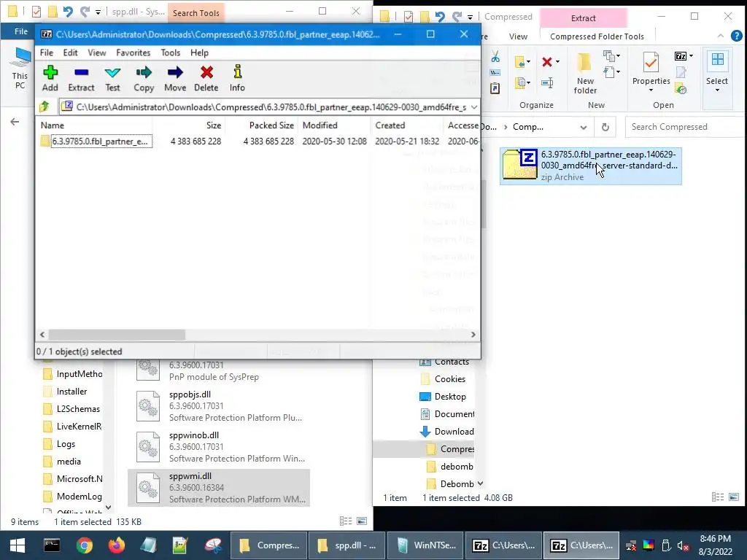Select the zip archive file in Compressed folder

(x=591, y=166)
